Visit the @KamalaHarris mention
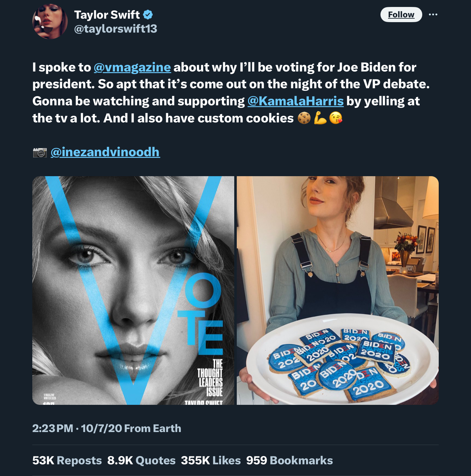Image resolution: width=471 pixels, height=476 pixels. pyautogui.click(x=295, y=101)
